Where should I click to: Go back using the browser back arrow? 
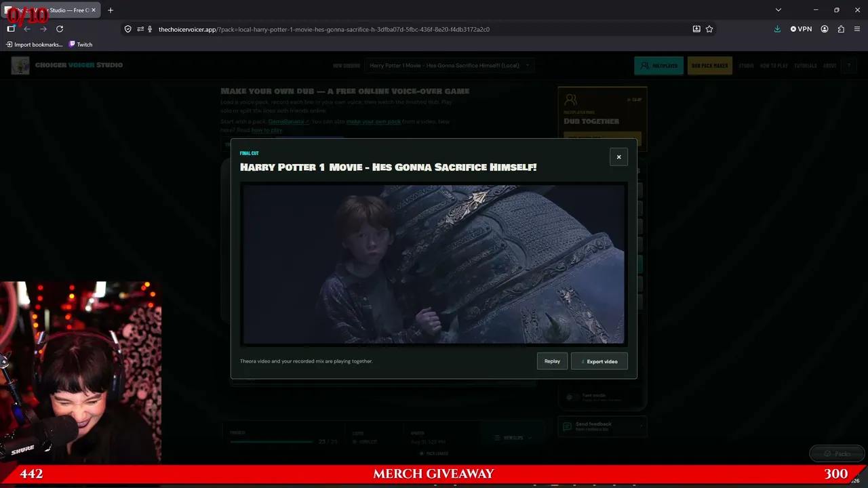coord(27,29)
